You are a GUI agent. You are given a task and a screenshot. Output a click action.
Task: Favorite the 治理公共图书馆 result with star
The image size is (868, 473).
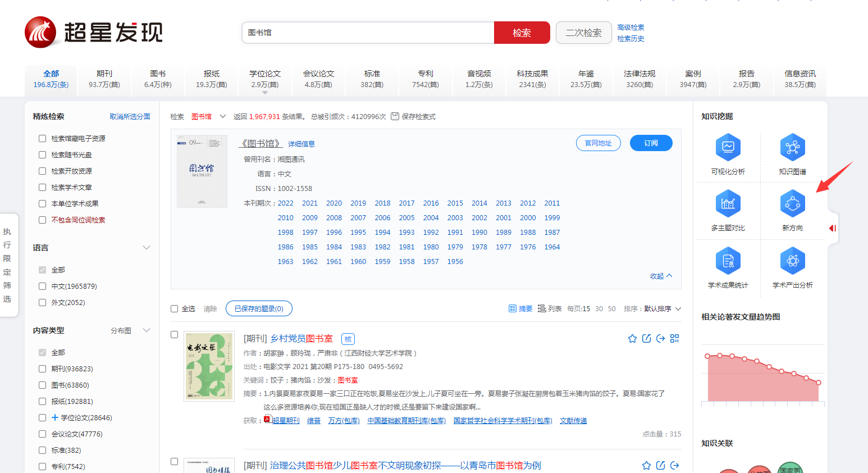[x=646, y=465]
